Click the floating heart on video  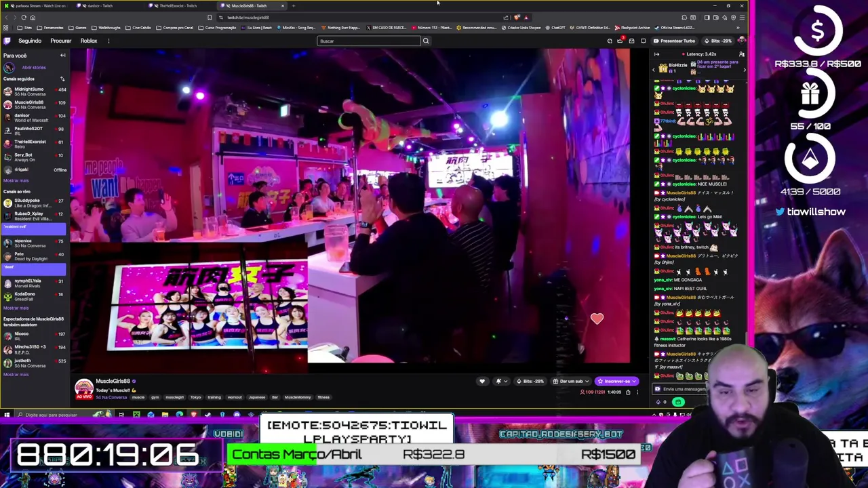click(x=597, y=319)
